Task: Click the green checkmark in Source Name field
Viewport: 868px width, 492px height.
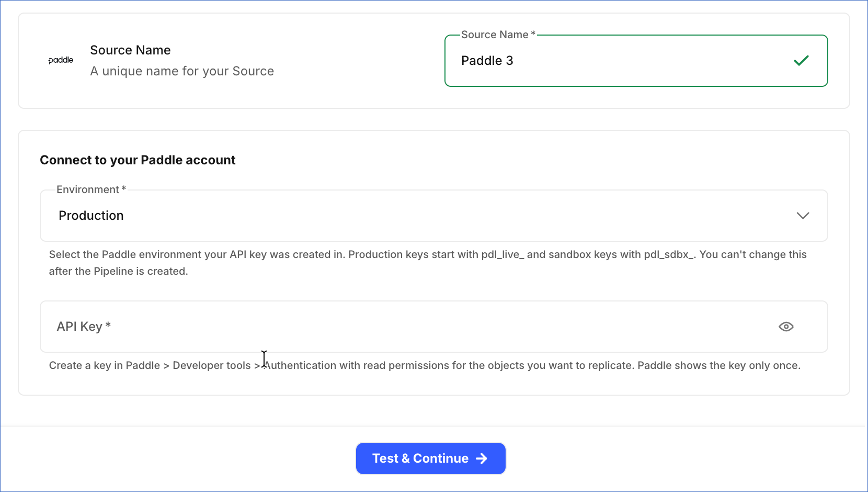Action: 801,61
